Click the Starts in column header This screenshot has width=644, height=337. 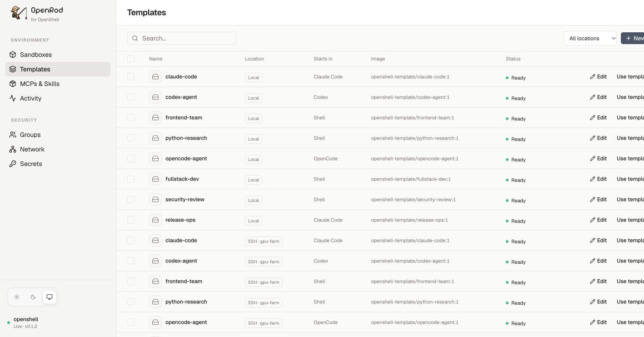tap(323, 59)
